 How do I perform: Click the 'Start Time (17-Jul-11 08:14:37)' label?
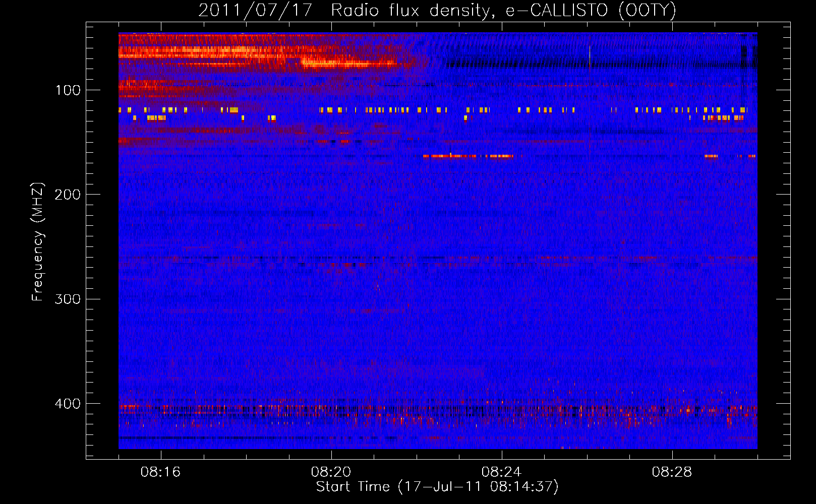coord(437,487)
